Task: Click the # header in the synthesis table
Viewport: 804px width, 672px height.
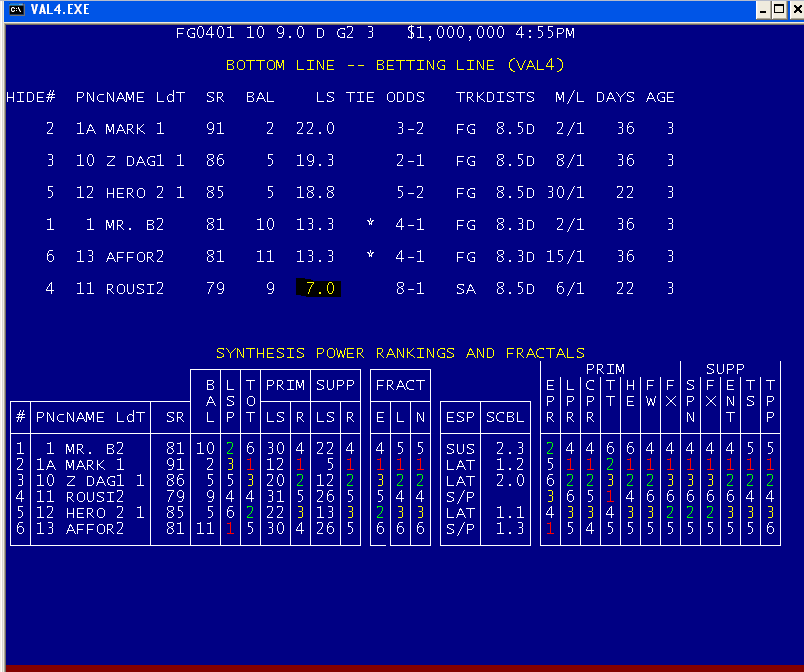Action: tap(21, 417)
